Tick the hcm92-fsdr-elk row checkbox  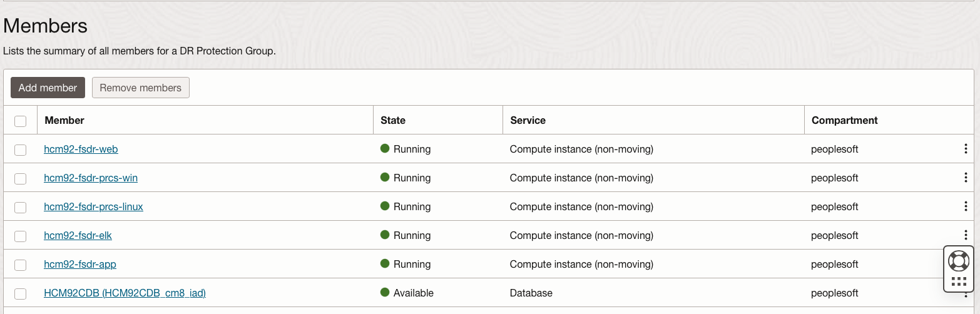pos(21,236)
